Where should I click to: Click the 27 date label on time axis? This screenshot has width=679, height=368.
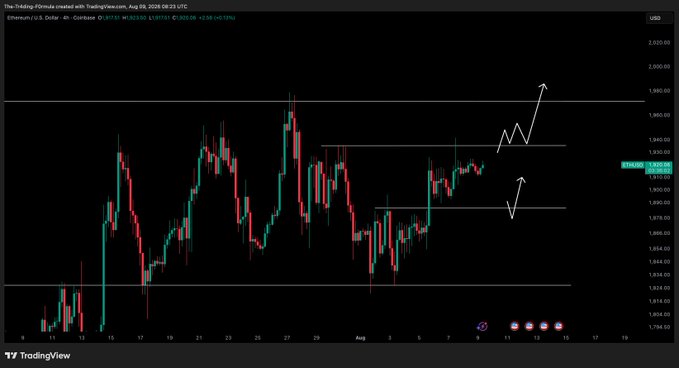pyautogui.click(x=287, y=338)
